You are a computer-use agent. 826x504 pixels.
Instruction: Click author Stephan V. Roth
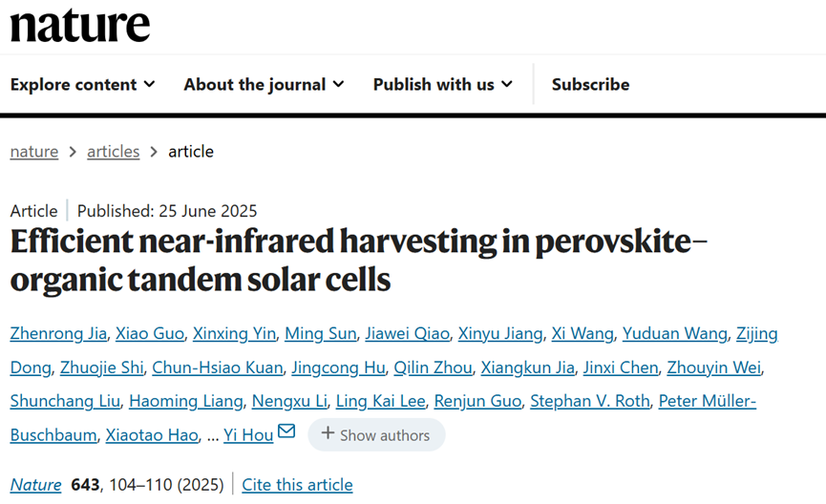coord(589,401)
